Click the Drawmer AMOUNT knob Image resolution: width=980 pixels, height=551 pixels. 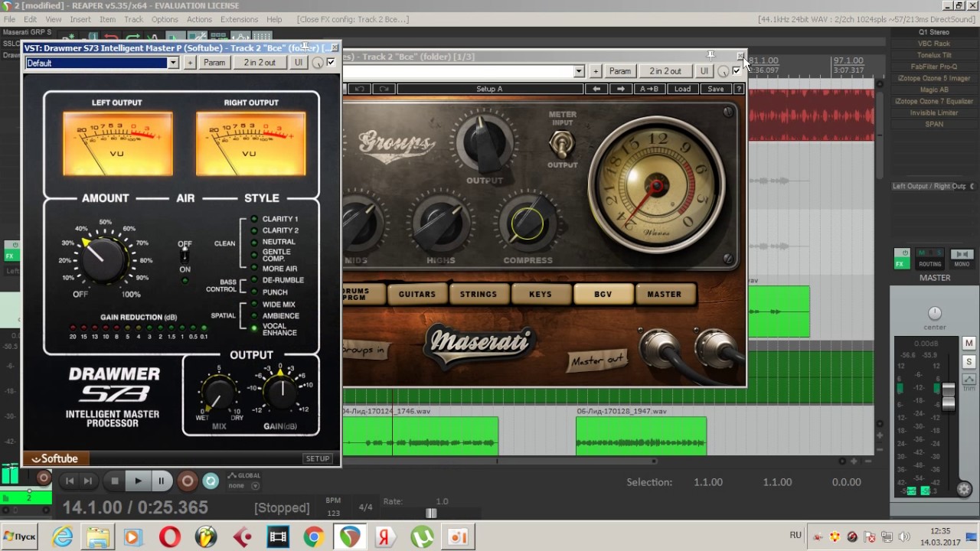pyautogui.click(x=105, y=259)
